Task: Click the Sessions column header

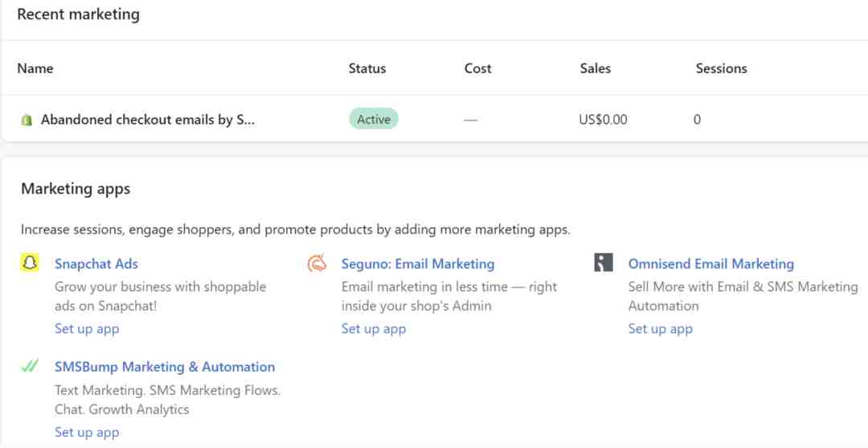Action: [721, 68]
